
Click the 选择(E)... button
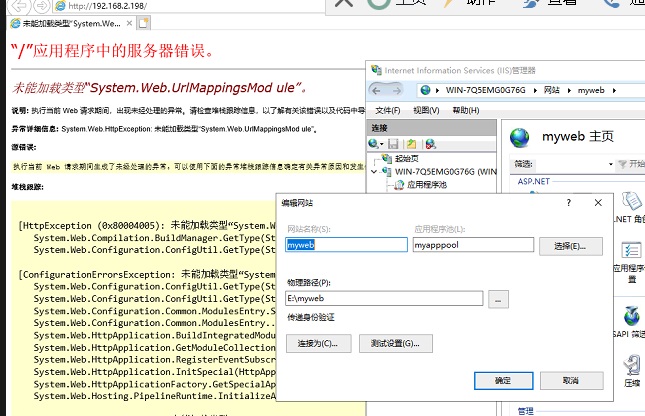570,244
